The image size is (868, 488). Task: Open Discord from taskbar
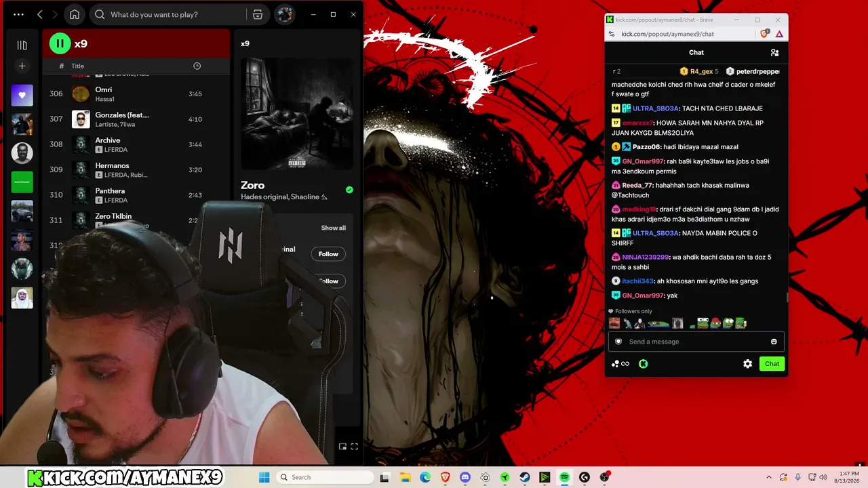(465, 477)
